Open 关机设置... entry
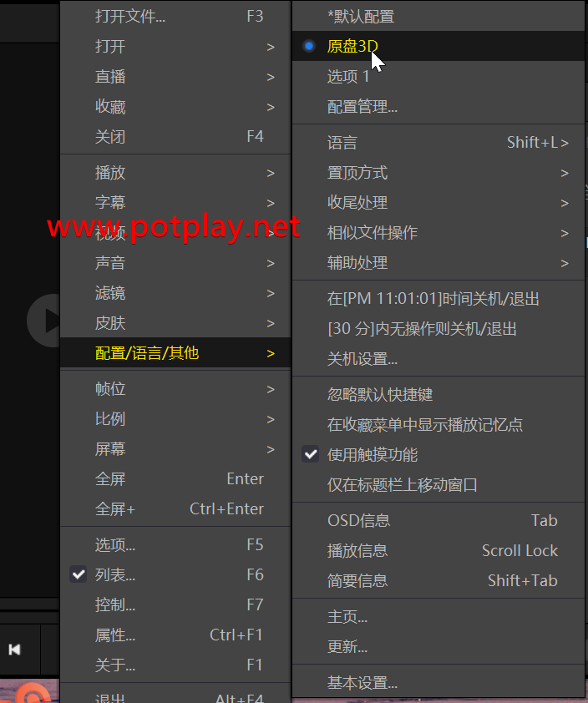The height and width of the screenshot is (703, 588). click(x=438, y=359)
